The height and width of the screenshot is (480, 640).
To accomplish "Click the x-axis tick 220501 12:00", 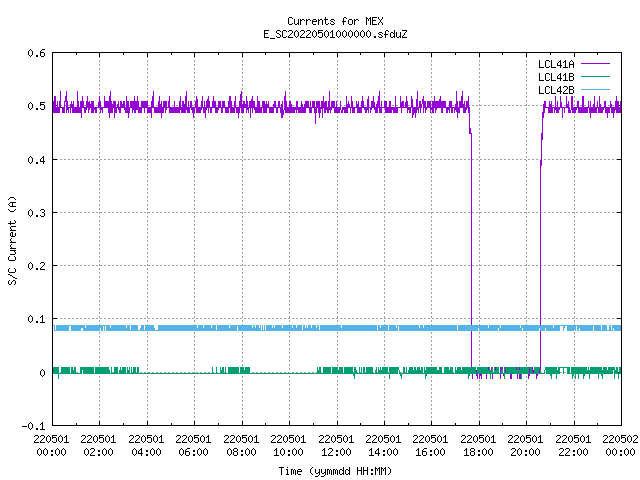I will pyautogui.click(x=336, y=446).
